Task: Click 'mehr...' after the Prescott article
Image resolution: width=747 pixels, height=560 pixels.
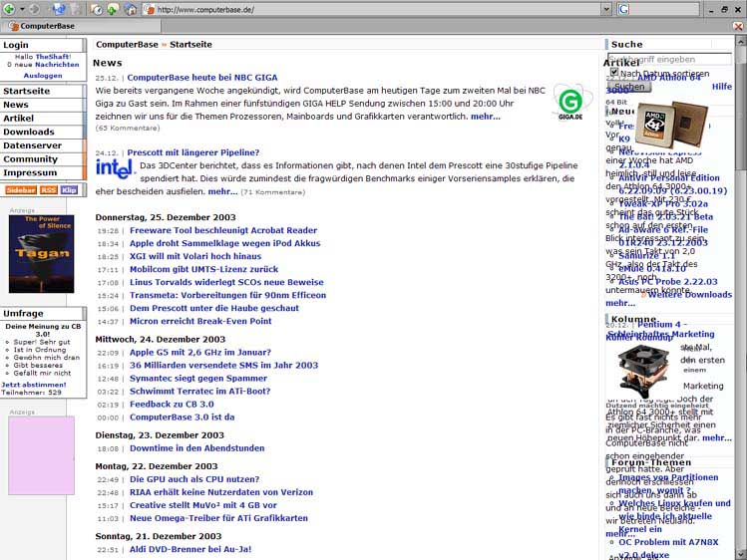Action: (x=222, y=191)
